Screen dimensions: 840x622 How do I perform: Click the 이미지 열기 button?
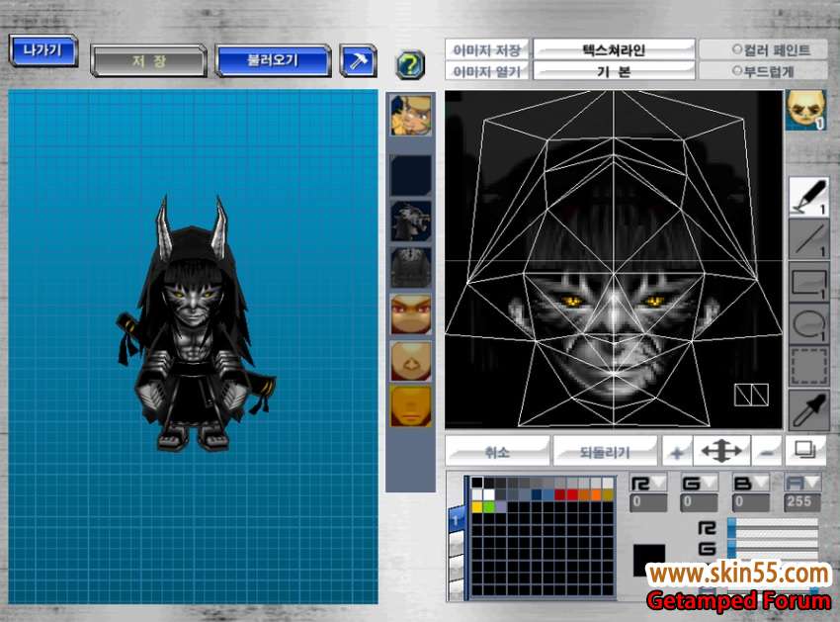[x=487, y=71]
